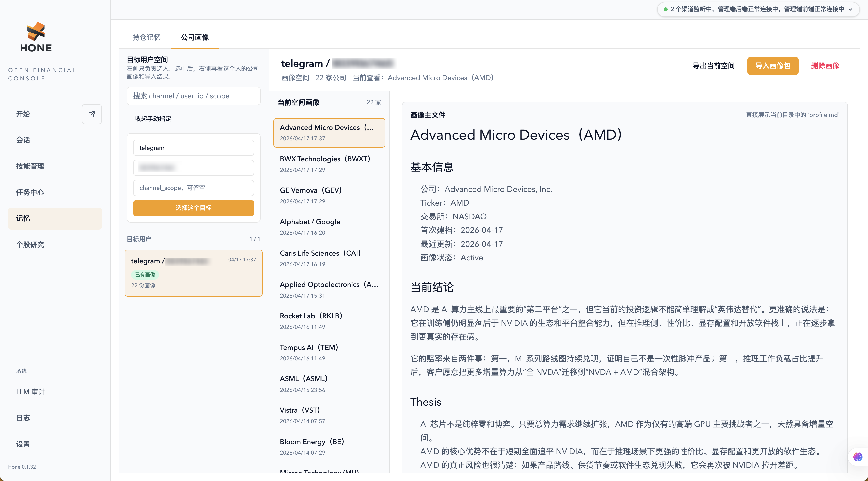Viewport: 868px width, 481px height.
Task: Switch to the 持仓记忆 tab
Action: (146, 37)
